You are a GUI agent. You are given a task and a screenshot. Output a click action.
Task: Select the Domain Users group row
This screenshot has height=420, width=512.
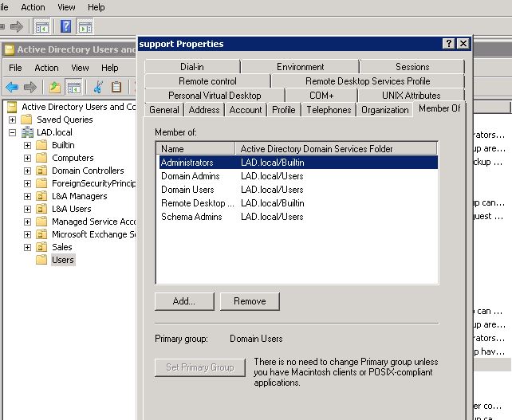298,190
